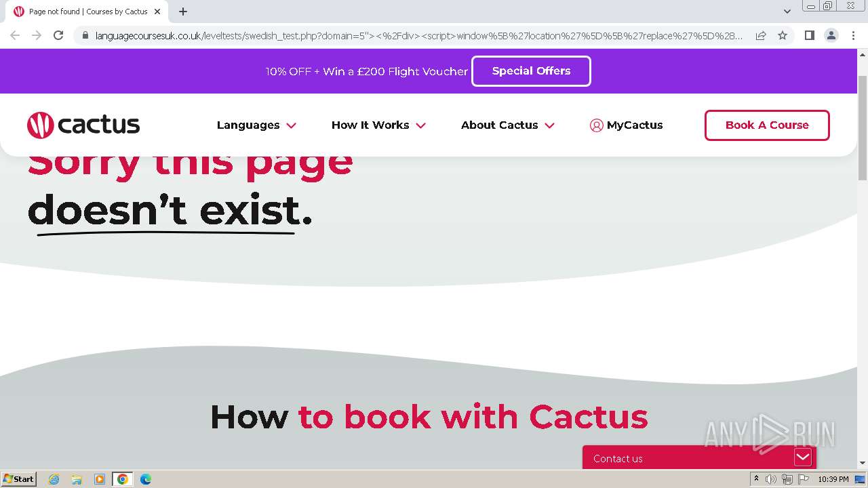
Task: Click the Special Offers button
Action: 531,71
